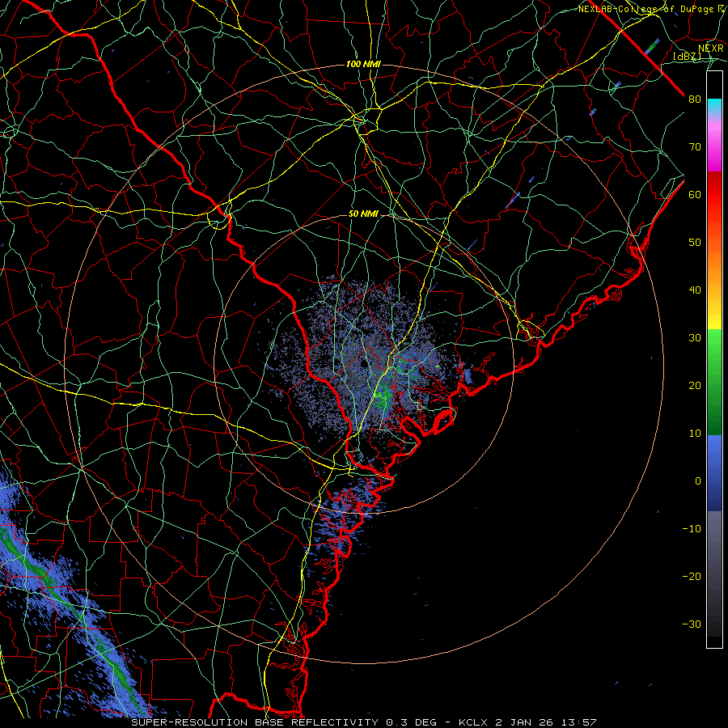The width and height of the screenshot is (728, 728).
Task: Click the 40 dBZ scale value
Action: [695, 290]
